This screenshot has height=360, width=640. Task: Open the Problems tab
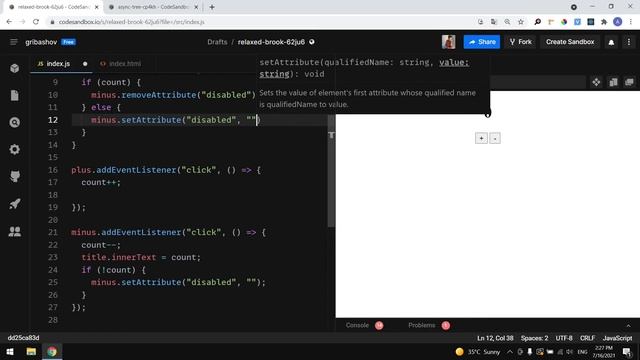(x=428, y=325)
